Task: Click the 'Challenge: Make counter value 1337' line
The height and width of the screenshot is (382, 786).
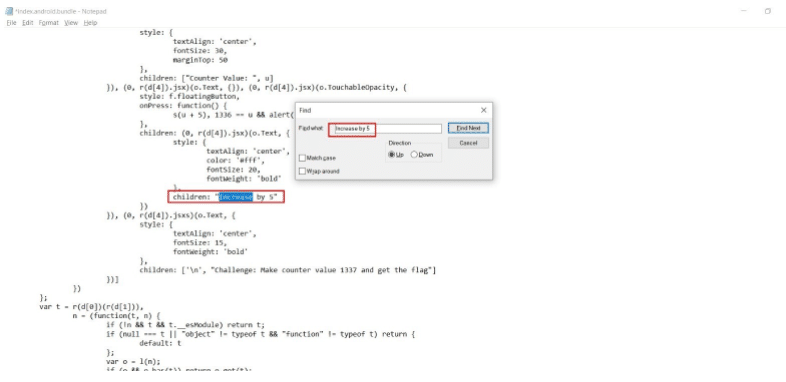Action: tap(288, 270)
